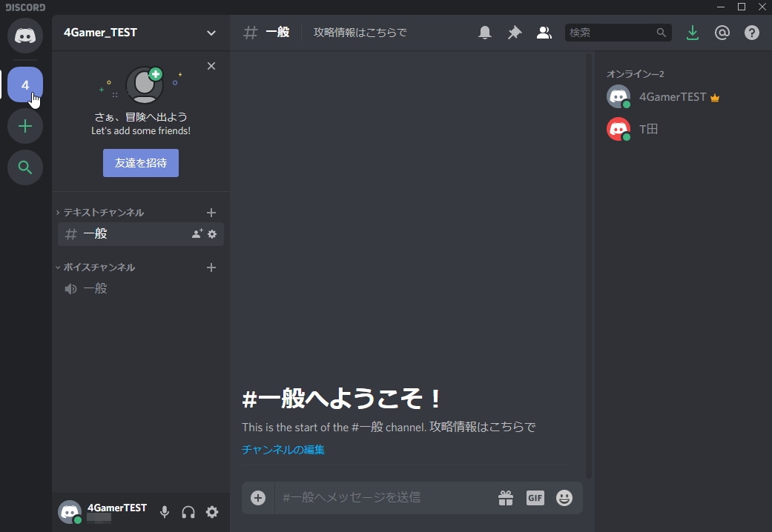Toggle notification bell mute for channel
The height and width of the screenshot is (532, 772).
(x=485, y=33)
